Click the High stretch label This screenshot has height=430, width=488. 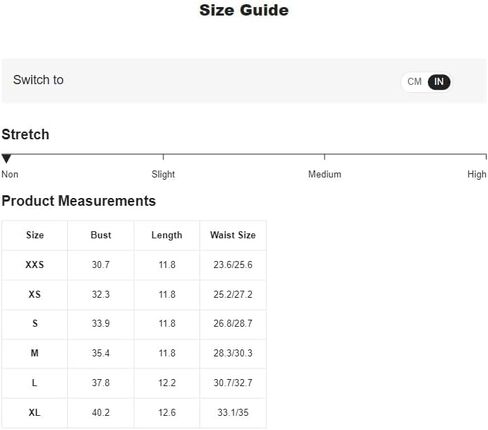click(x=477, y=174)
